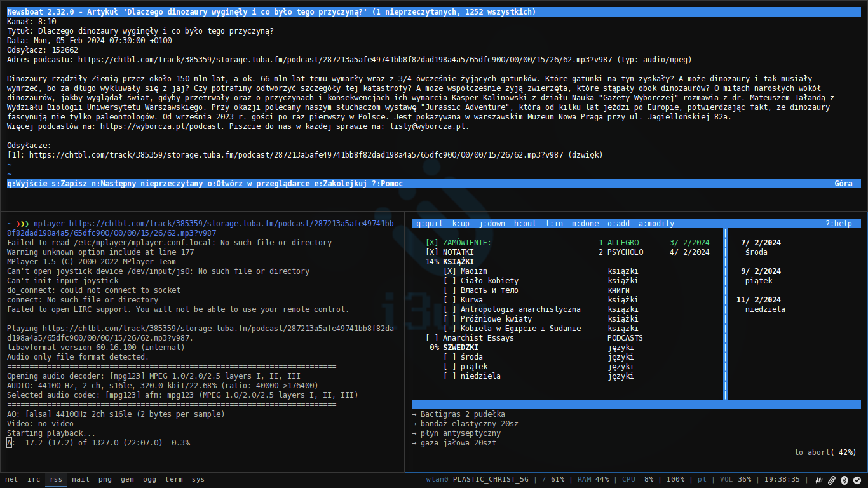
Task: Open the irc workspace tab
Action: [34, 480]
